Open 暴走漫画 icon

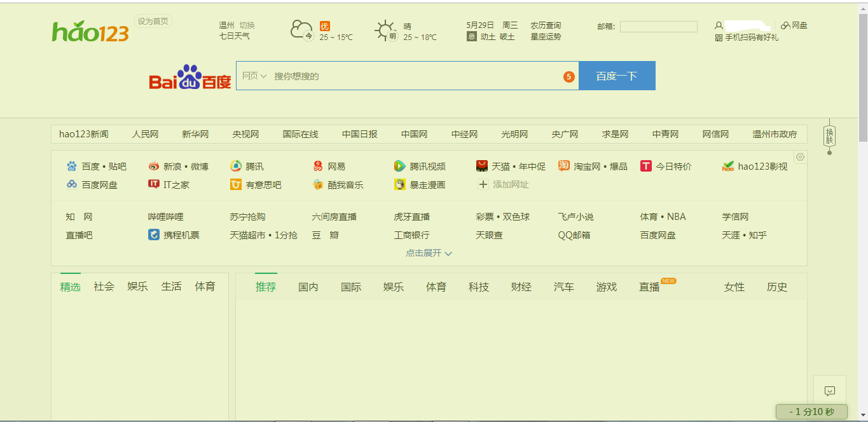399,185
